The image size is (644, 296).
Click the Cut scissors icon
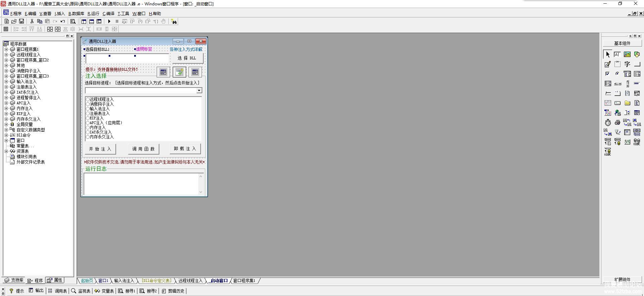tap(32, 21)
